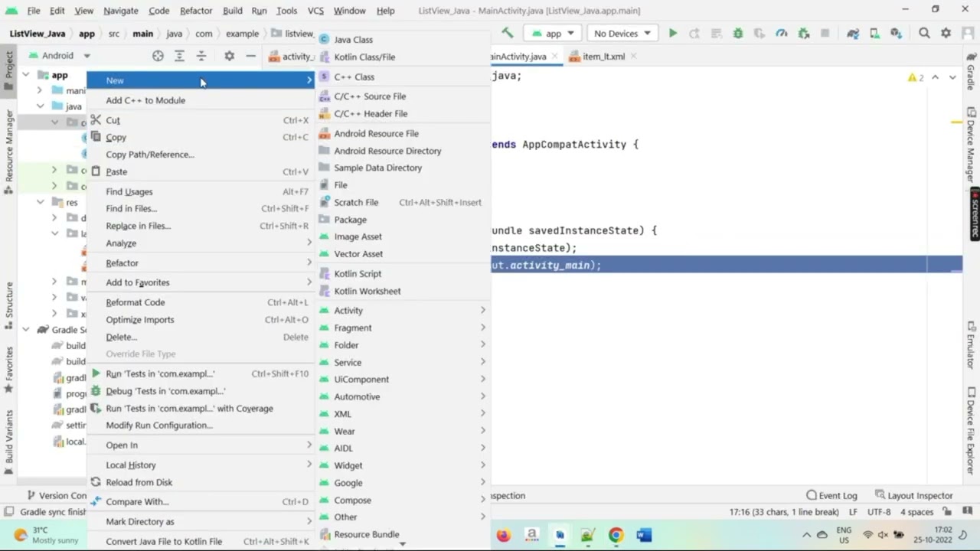The width and height of the screenshot is (980, 551).
Task: Click Add C++ to Module
Action: click(x=201, y=100)
